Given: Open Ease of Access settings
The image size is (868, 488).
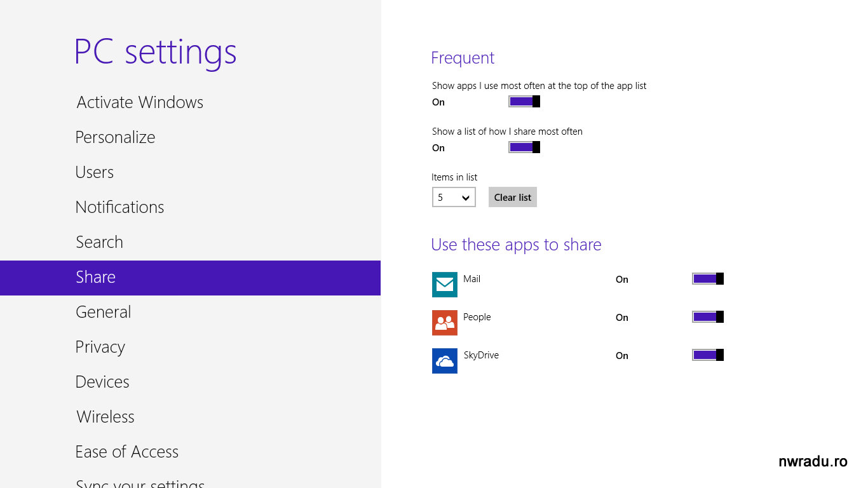Looking at the screenshot, I should [126, 452].
